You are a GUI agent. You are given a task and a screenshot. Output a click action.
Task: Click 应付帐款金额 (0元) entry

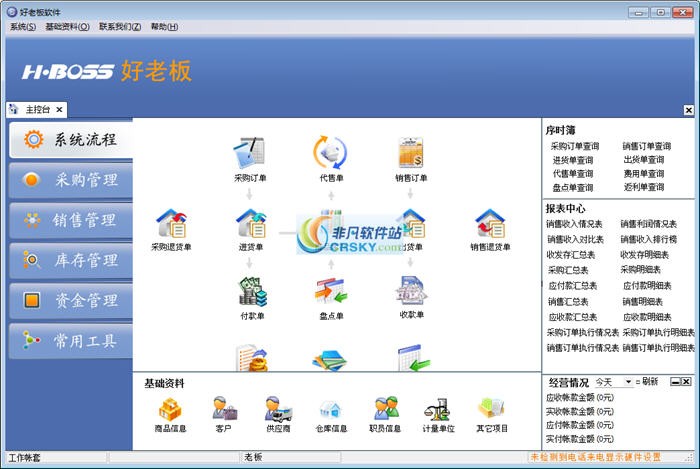coord(580,425)
